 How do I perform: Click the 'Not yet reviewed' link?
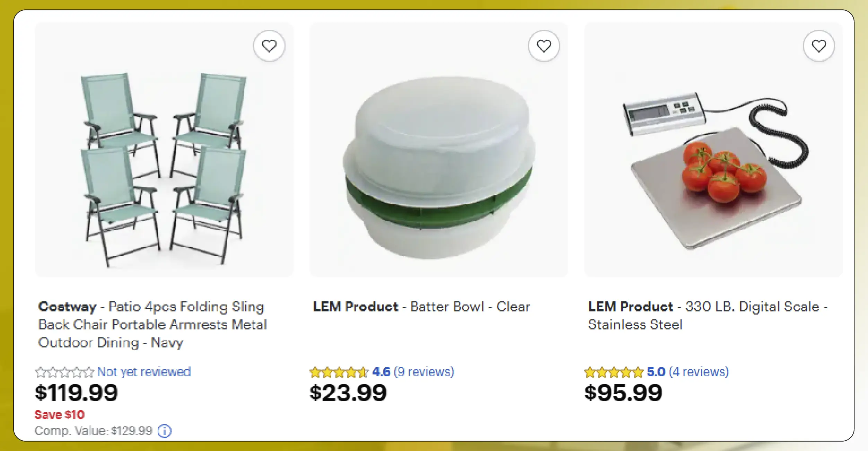pos(144,372)
